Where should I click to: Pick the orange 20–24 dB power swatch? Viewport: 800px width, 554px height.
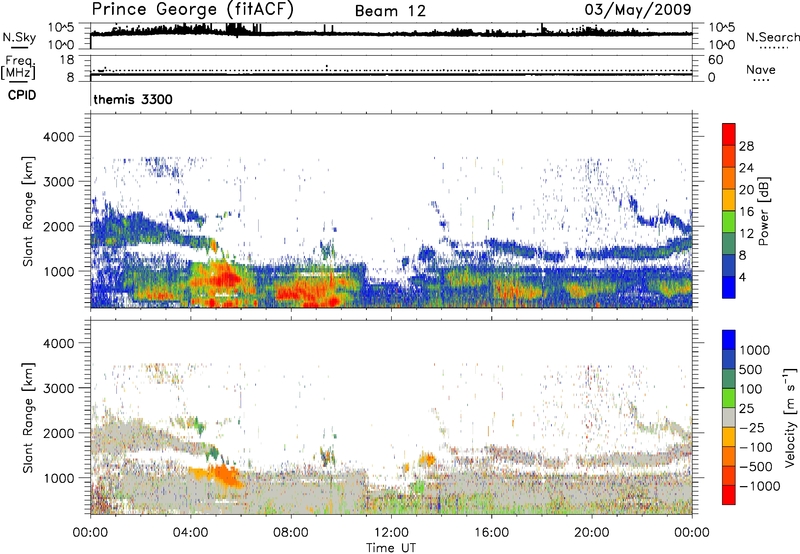pos(729,178)
